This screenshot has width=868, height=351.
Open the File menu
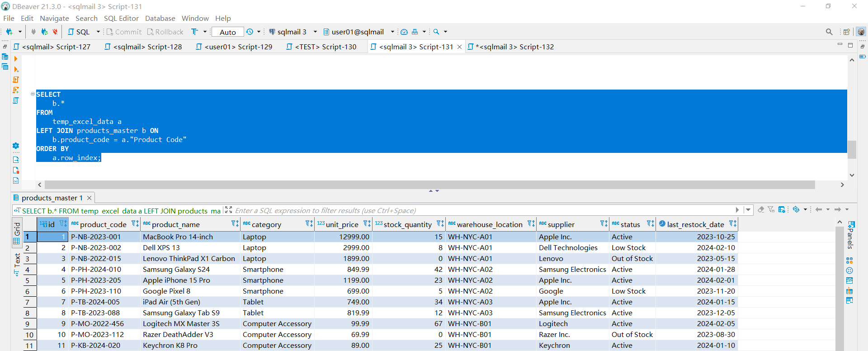[9, 18]
